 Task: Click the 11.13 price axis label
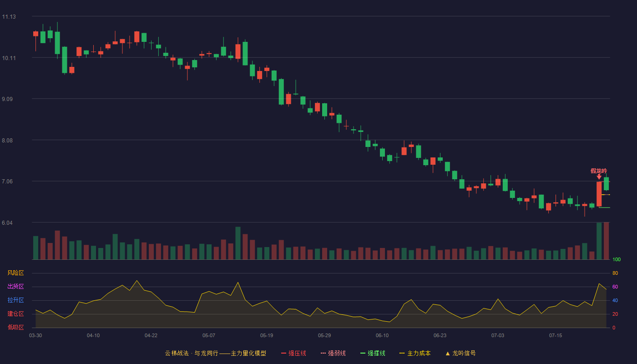coord(9,17)
